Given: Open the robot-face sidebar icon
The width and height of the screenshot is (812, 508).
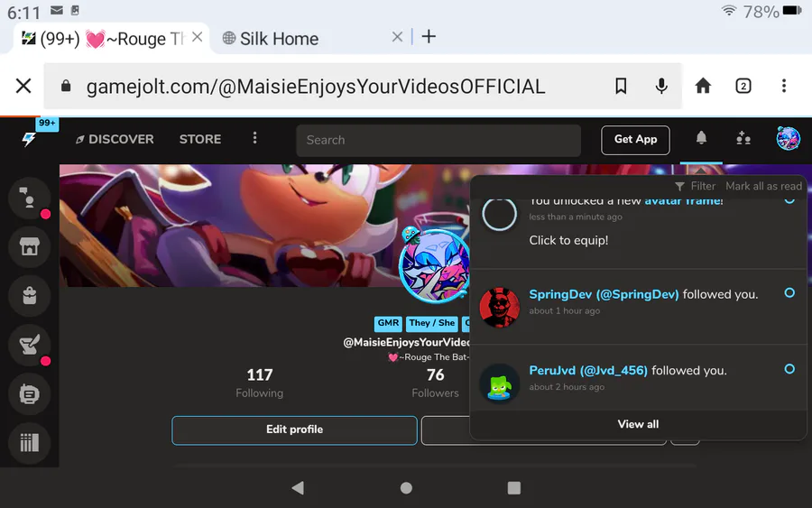Looking at the screenshot, I should click(30, 394).
